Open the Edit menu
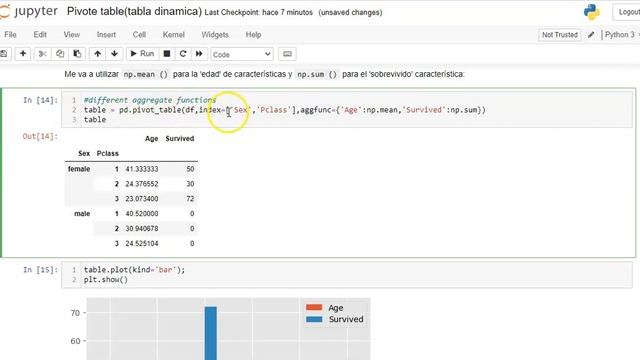Screen dimensions: 640x360 click(40, 35)
